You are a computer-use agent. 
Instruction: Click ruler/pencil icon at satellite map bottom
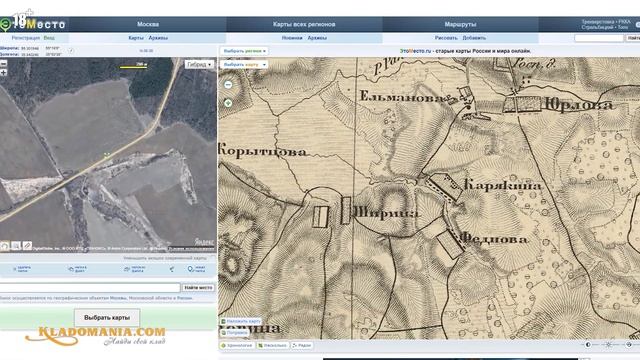point(27,246)
